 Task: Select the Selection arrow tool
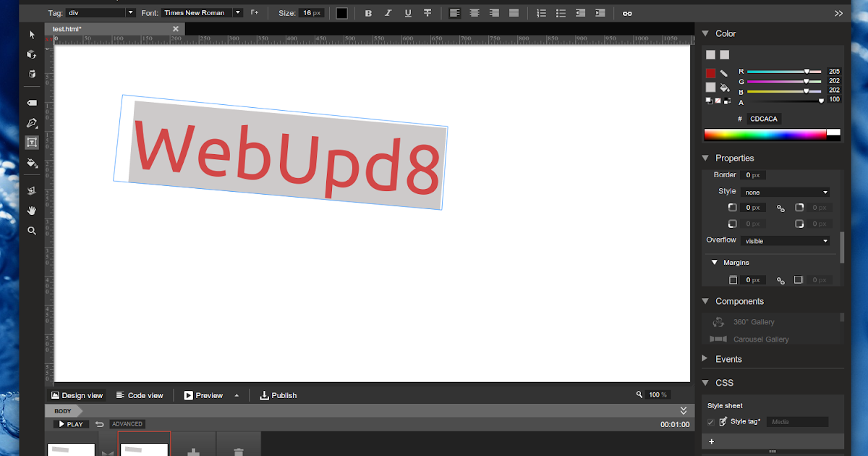click(32, 34)
